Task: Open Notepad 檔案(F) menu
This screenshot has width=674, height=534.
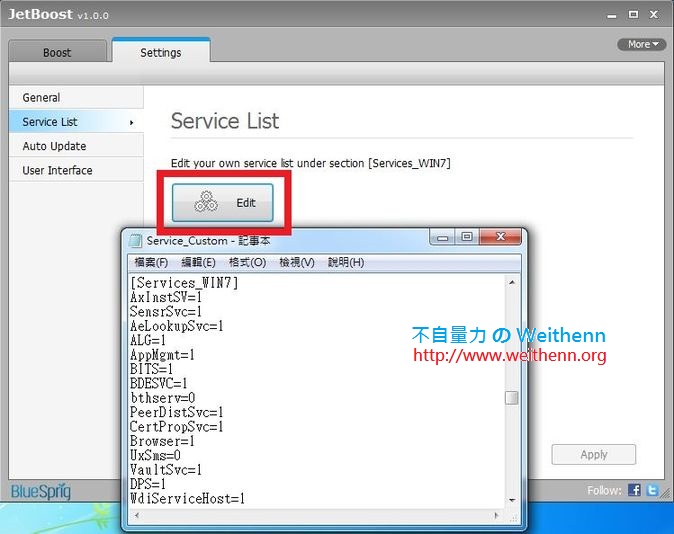Action: pos(151,262)
